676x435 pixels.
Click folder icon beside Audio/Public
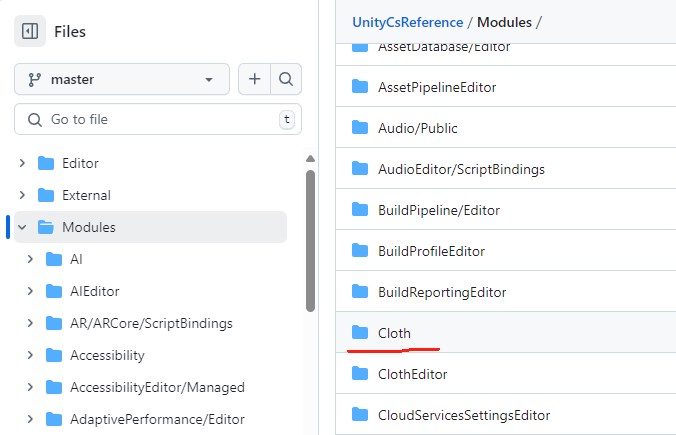click(x=360, y=128)
